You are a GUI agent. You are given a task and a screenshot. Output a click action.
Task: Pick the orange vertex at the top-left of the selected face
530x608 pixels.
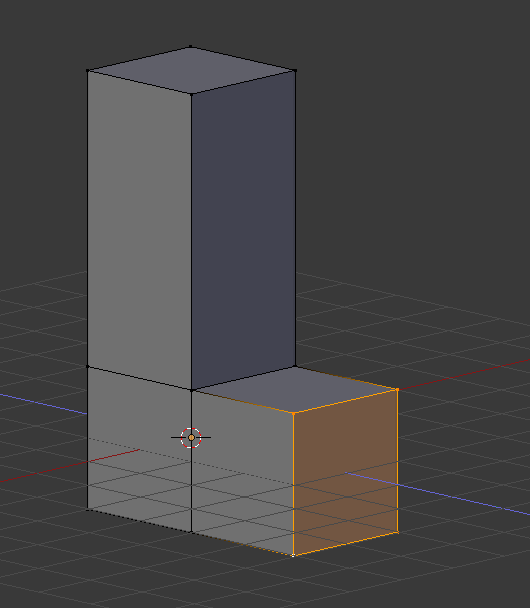(x=293, y=413)
